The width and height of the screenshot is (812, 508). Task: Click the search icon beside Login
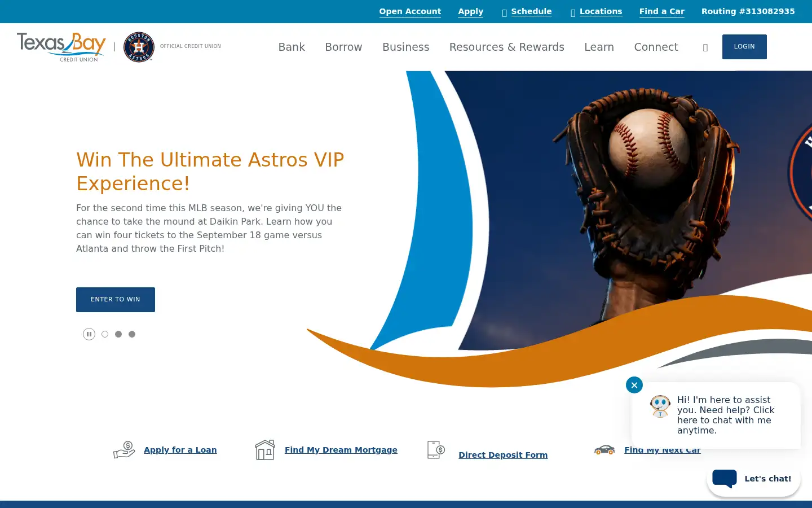pyautogui.click(x=705, y=47)
